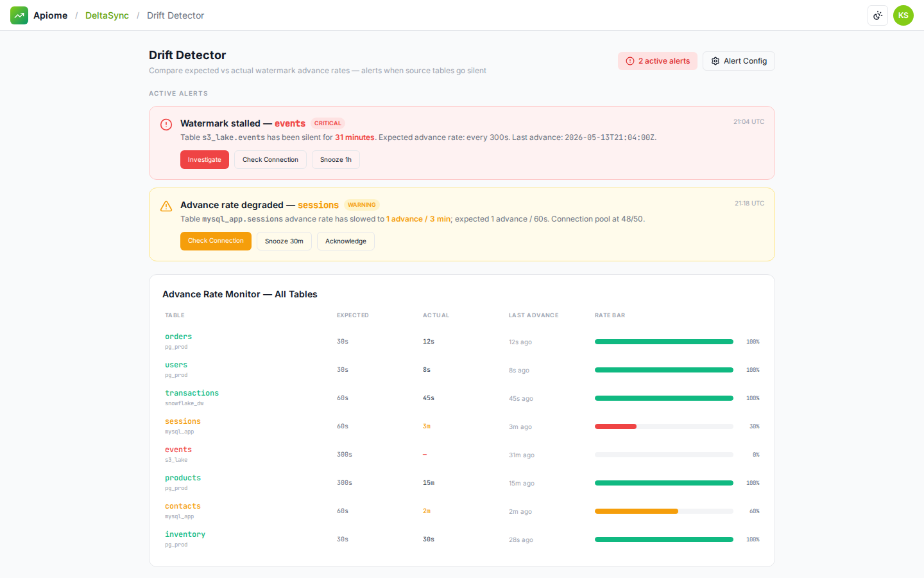This screenshot has width=924, height=578.
Task: Open the transactions table row
Action: [x=462, y=398]
